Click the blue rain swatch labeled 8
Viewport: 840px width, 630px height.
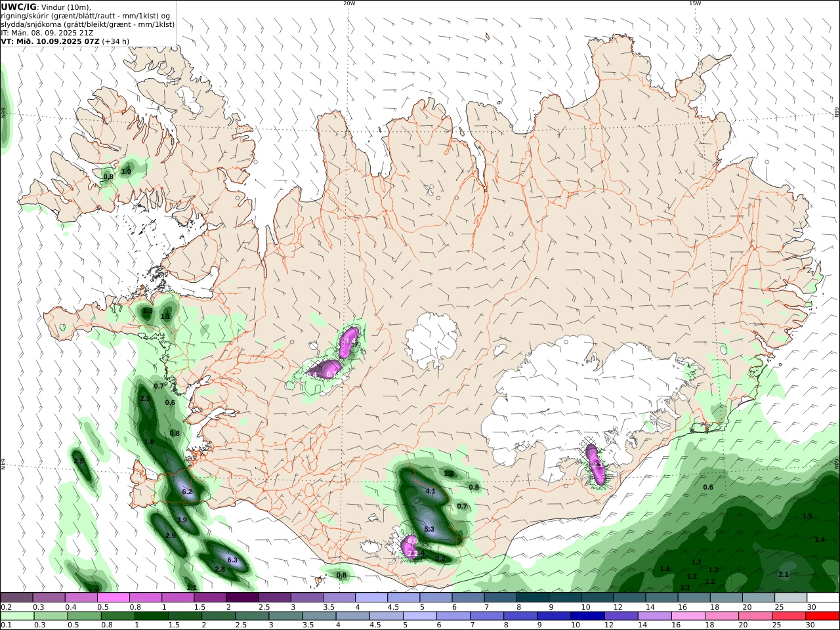(x=520, y=616)
